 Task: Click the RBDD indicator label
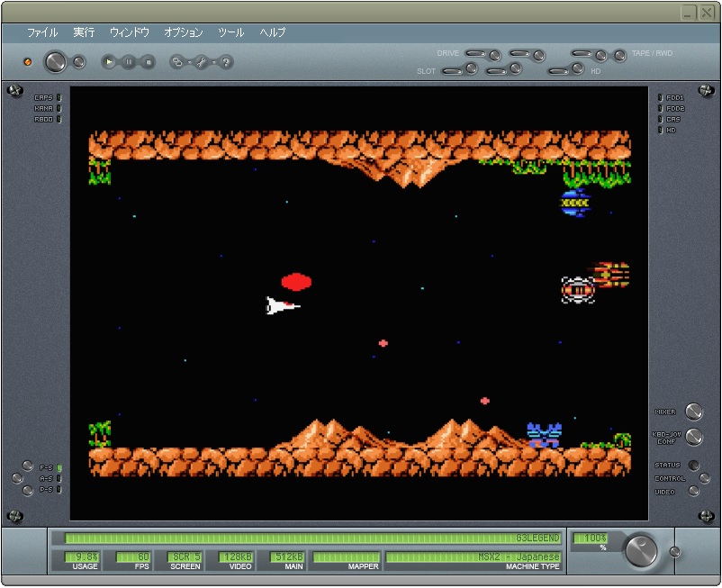click(44, 119)
